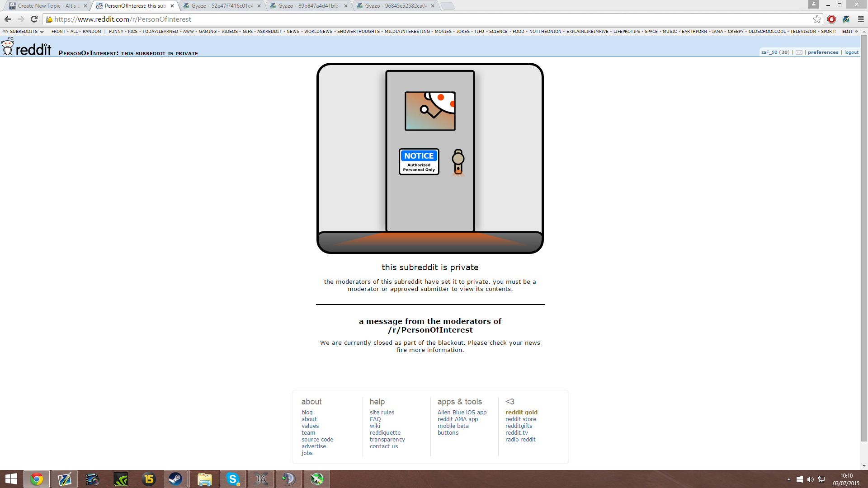Open preferences link
The width and height of the screenshot is (868, 488).
click(x=823, y=52)
